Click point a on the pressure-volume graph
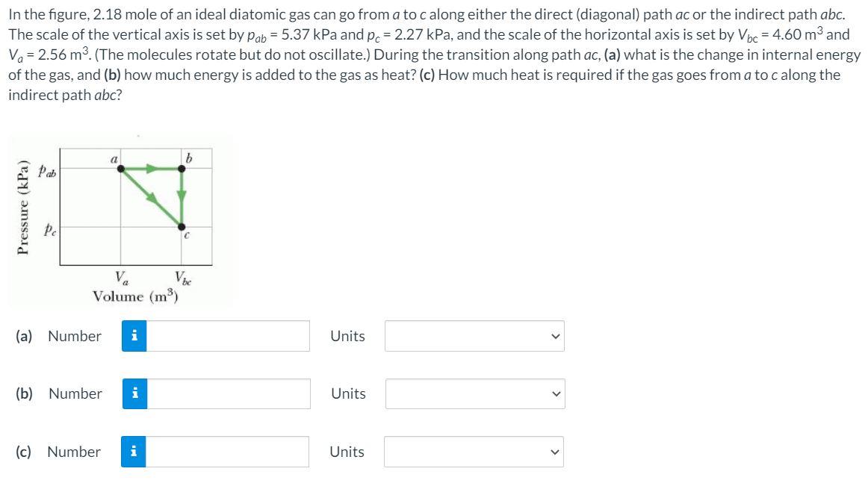 click(121, 168)
